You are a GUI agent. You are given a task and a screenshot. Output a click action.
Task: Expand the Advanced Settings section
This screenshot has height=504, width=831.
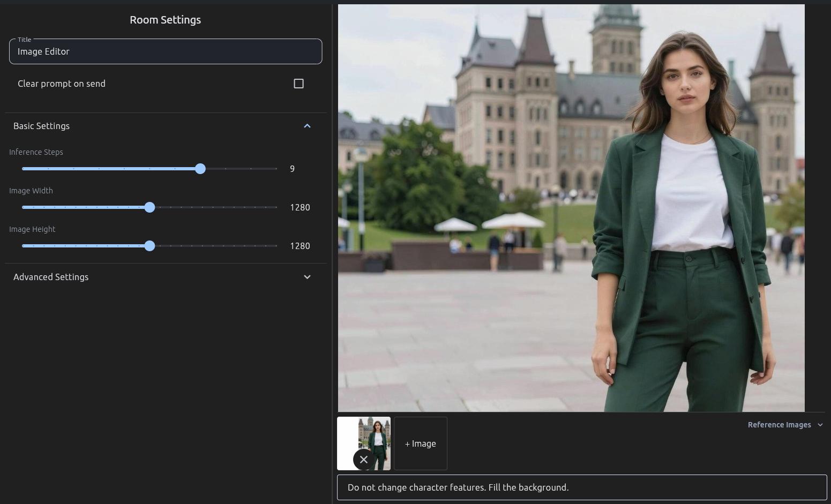307,277
